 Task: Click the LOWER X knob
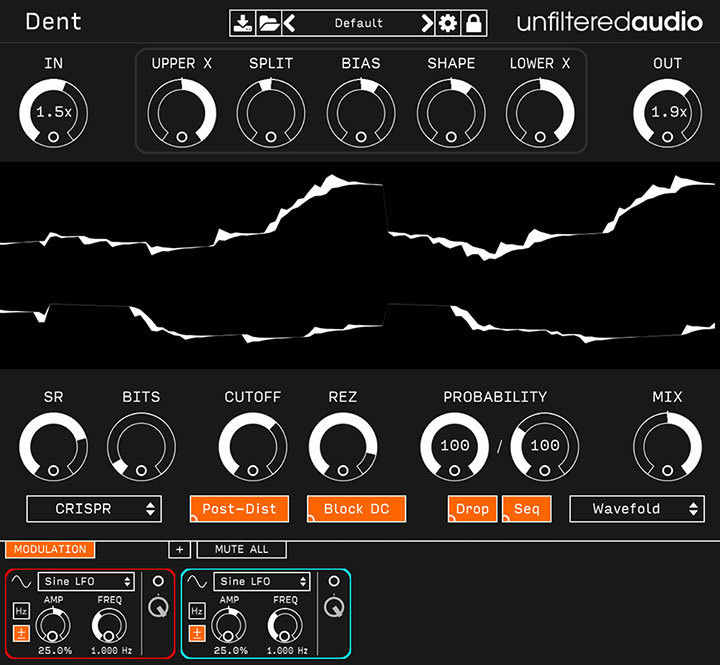540,113
